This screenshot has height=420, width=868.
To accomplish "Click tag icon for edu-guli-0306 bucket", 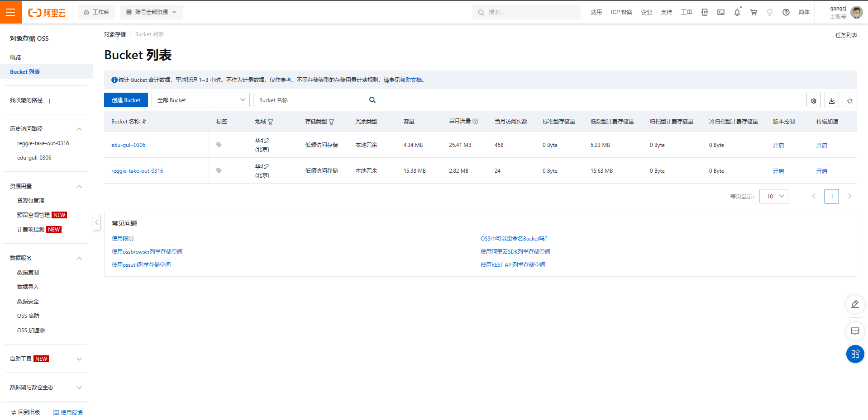I will coord(219,145).
